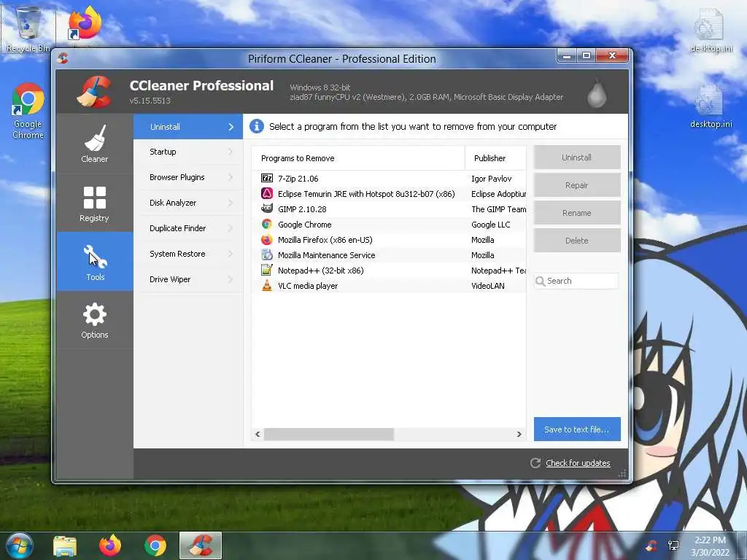The image size is (747, 560).
Task: Click the network tray icon
Action: [x=673, y=545]
